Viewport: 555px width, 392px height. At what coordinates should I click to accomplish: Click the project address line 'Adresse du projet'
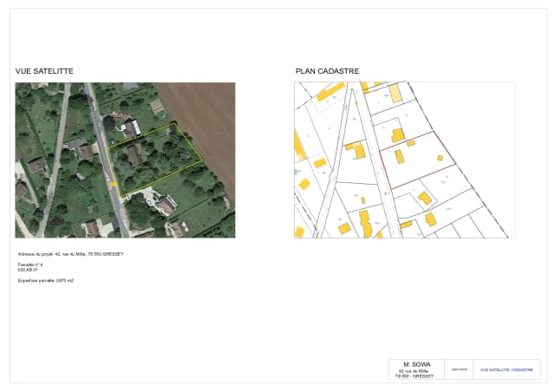click(x=71, y=254)
